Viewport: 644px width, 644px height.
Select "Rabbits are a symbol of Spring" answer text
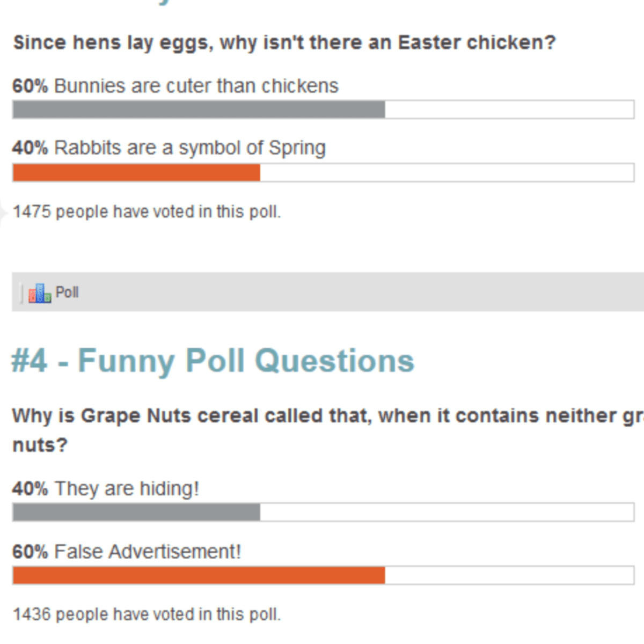(190, 148)
